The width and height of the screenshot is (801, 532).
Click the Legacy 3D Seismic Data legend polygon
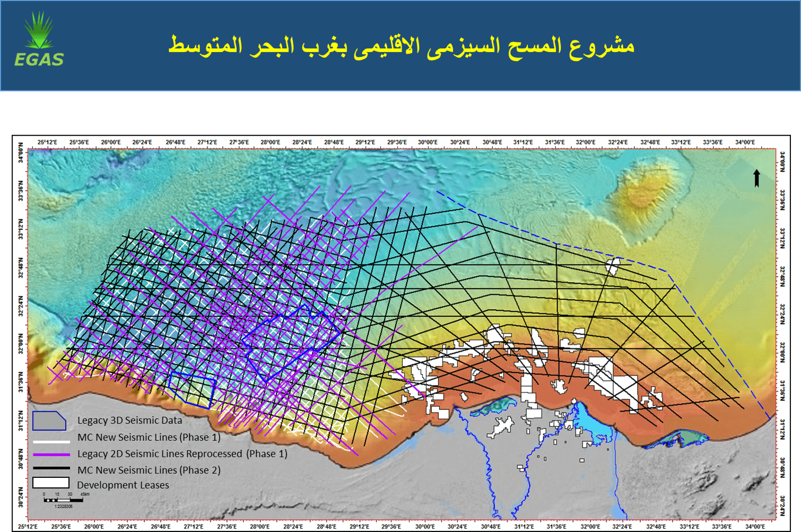coord(49,421)
